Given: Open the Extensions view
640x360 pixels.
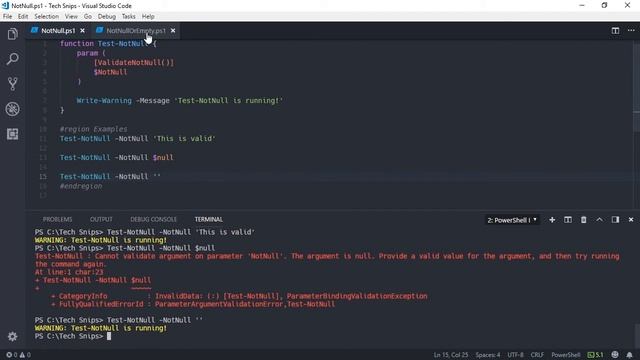Looking at the screenshot, I should (13, 134).
